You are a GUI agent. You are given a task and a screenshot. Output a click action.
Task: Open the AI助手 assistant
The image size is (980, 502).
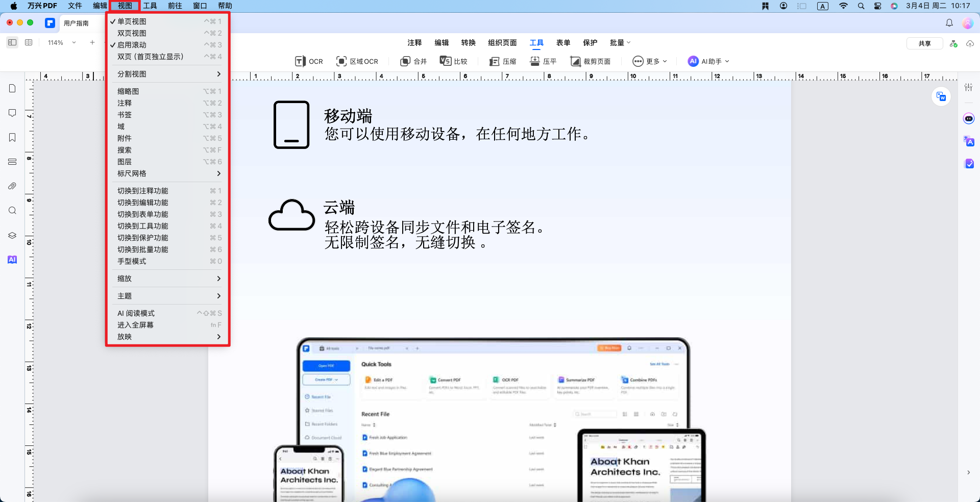tap(707, 61)
